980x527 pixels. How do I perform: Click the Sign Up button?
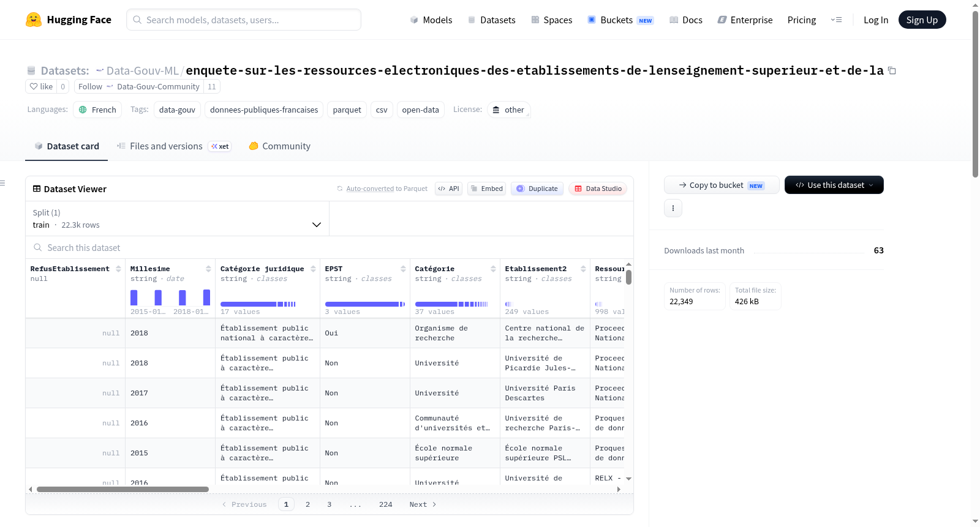click(922, 20)
